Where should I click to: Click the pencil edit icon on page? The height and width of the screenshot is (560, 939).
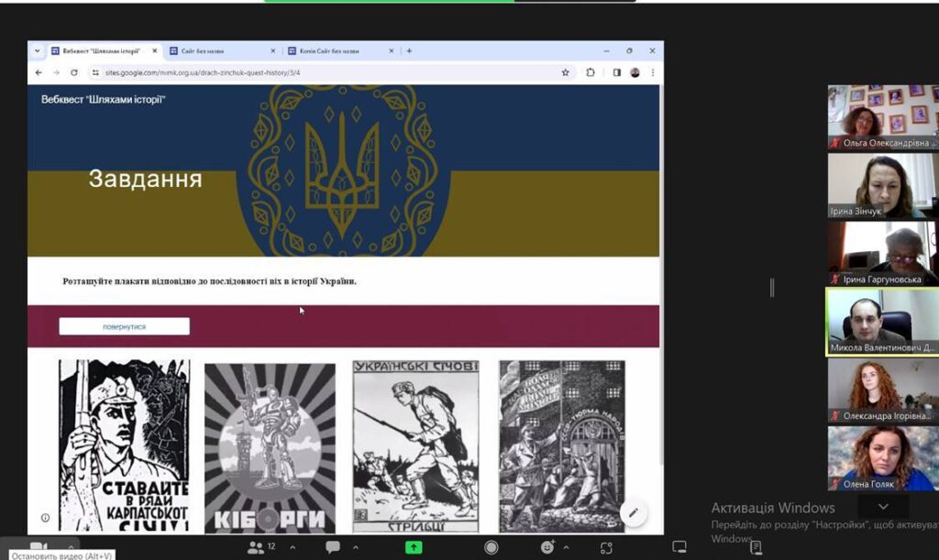pos(633,512)
